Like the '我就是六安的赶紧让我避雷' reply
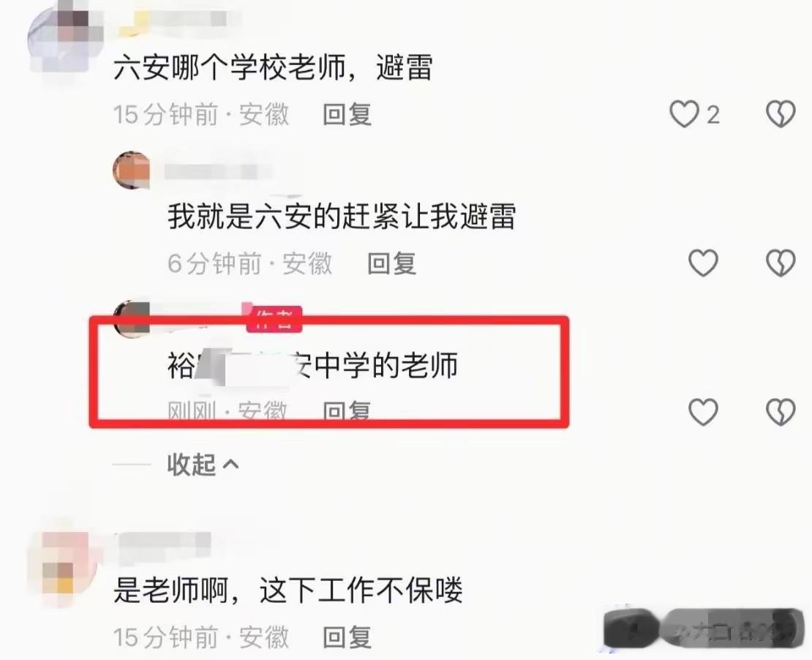812x660 pixels. pos(703,263)
